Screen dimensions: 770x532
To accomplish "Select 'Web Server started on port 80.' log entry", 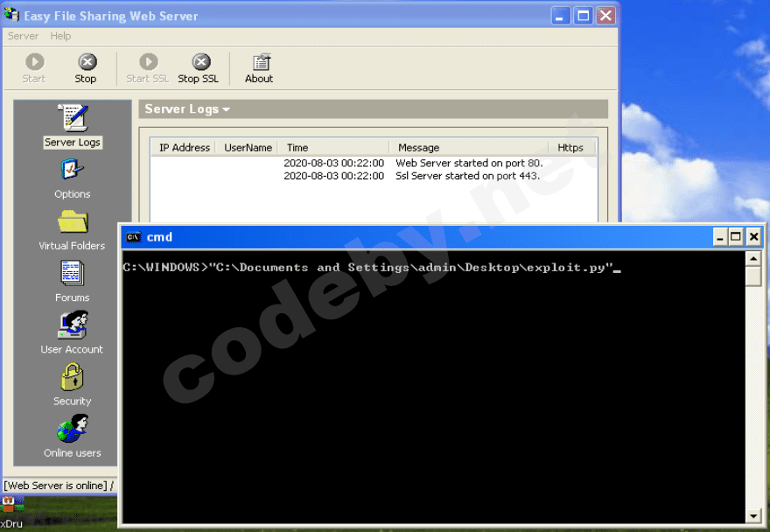I will [x=374, y=163].
